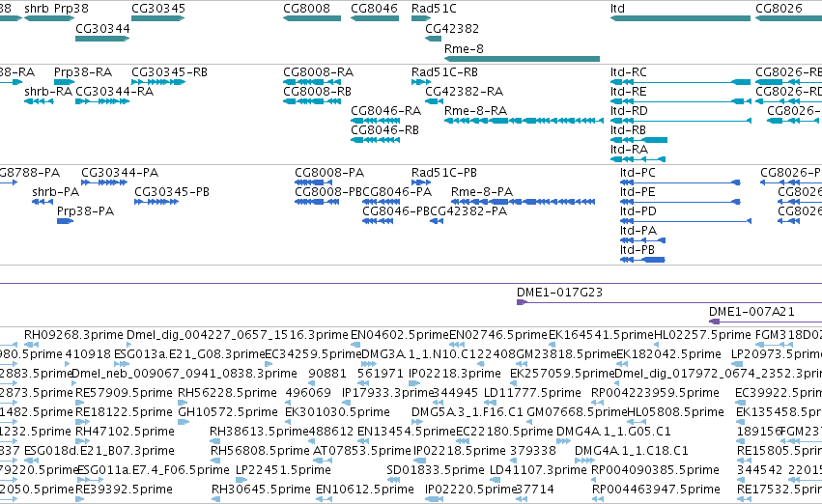Select the CG8008 gene feature
The height and width of the screenshot is (504, 822).
click(312, 18)
